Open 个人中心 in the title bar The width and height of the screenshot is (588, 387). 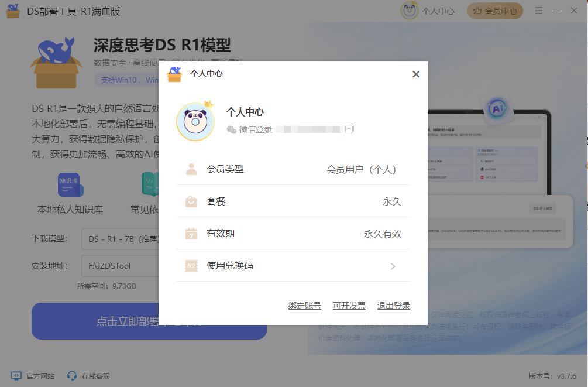tap(438, 11)
